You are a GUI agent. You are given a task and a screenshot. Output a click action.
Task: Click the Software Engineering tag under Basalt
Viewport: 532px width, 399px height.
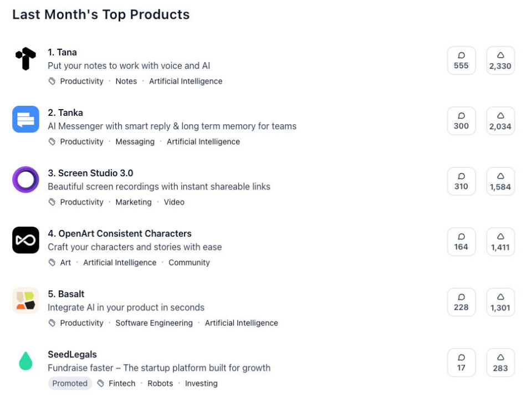(154, 323)
